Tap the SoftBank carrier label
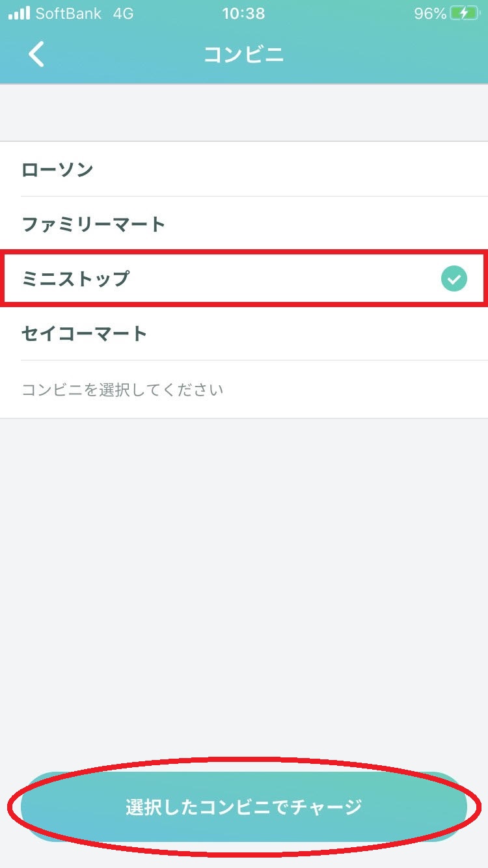The width and height of the screenshot is (488, 868). 68,14
